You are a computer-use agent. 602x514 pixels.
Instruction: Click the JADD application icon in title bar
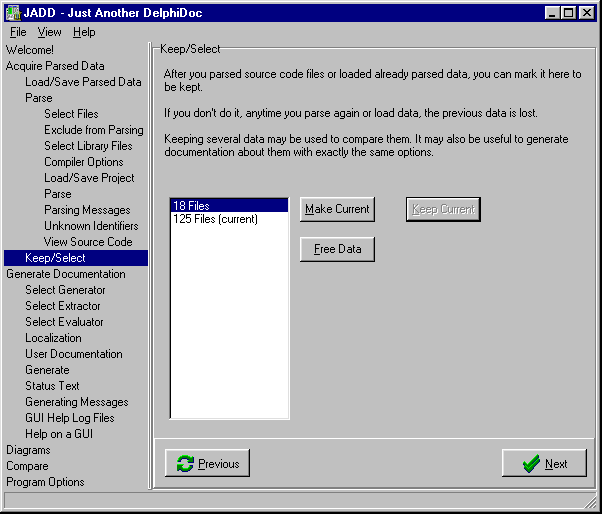[x=13, y=13]
